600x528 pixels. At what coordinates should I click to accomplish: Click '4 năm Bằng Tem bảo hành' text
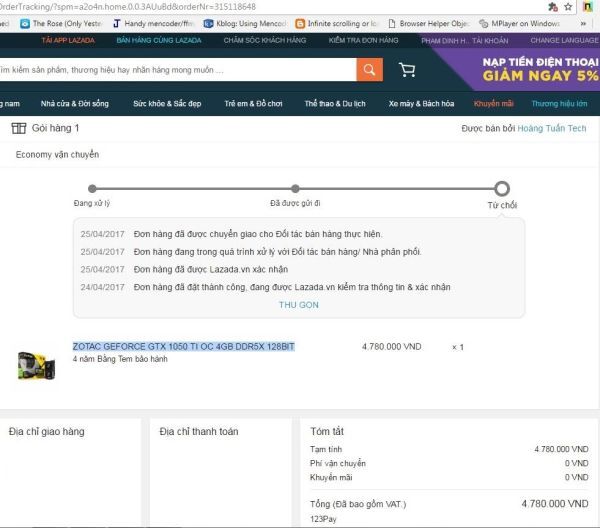pyautogui.click(x=120, y=359)
